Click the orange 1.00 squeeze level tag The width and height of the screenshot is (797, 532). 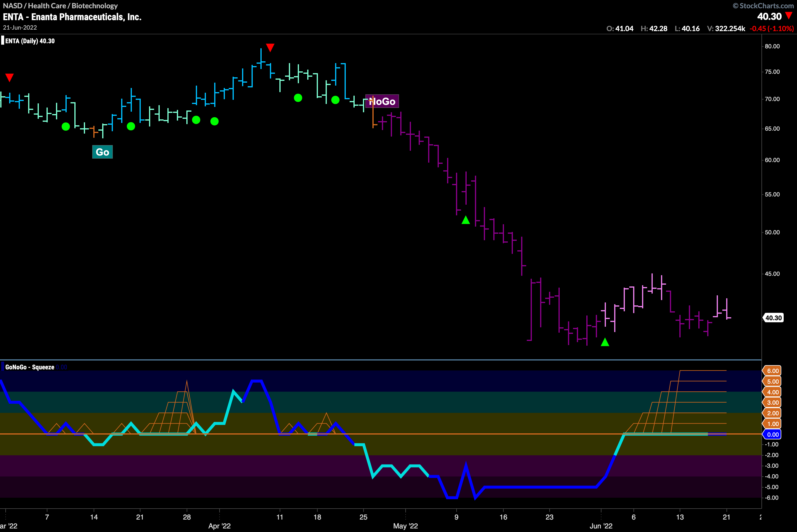(772, 423)
